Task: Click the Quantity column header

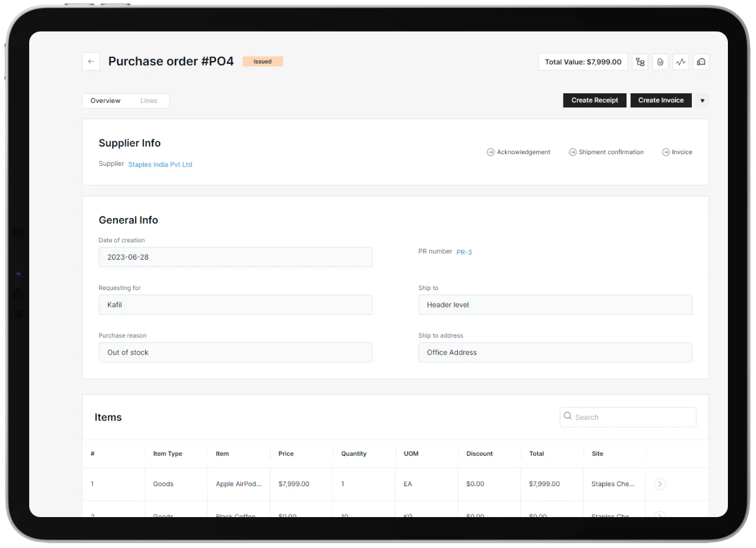Action: click(x=354, y=454)
